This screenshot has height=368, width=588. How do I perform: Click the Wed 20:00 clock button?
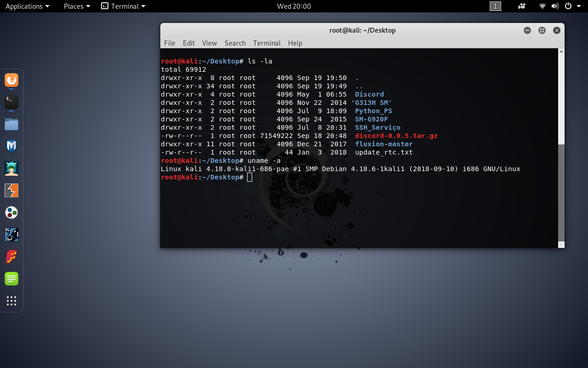[x=294, y=6]
